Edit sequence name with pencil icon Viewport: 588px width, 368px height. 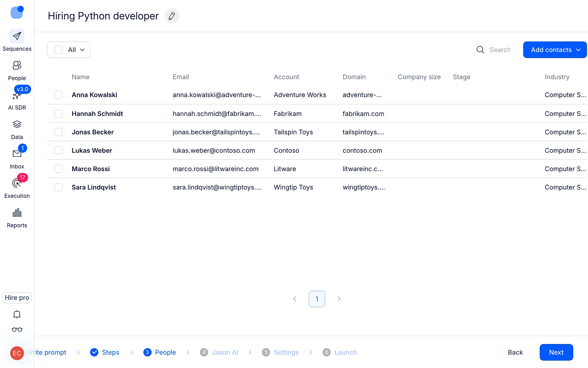tap(172, 16)
